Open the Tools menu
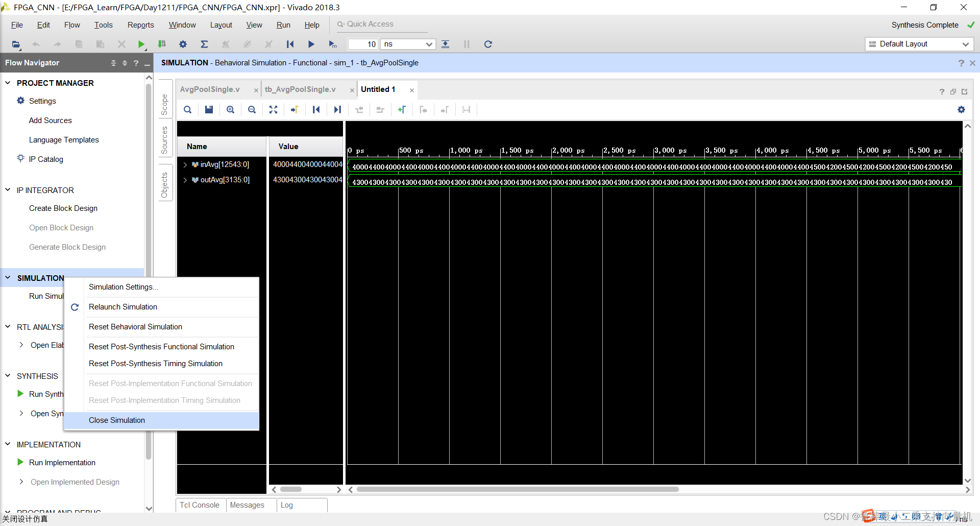The image size is (980, 526). tap(104, 25)
